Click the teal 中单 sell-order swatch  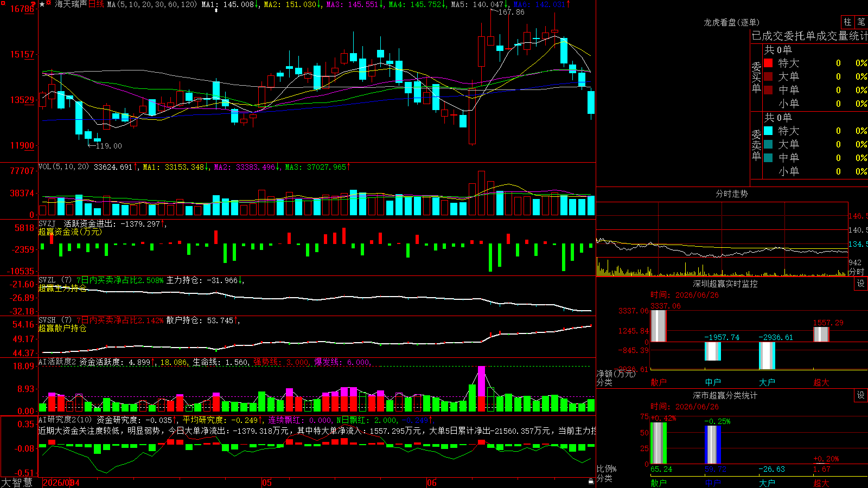click(x=768, y=158)
